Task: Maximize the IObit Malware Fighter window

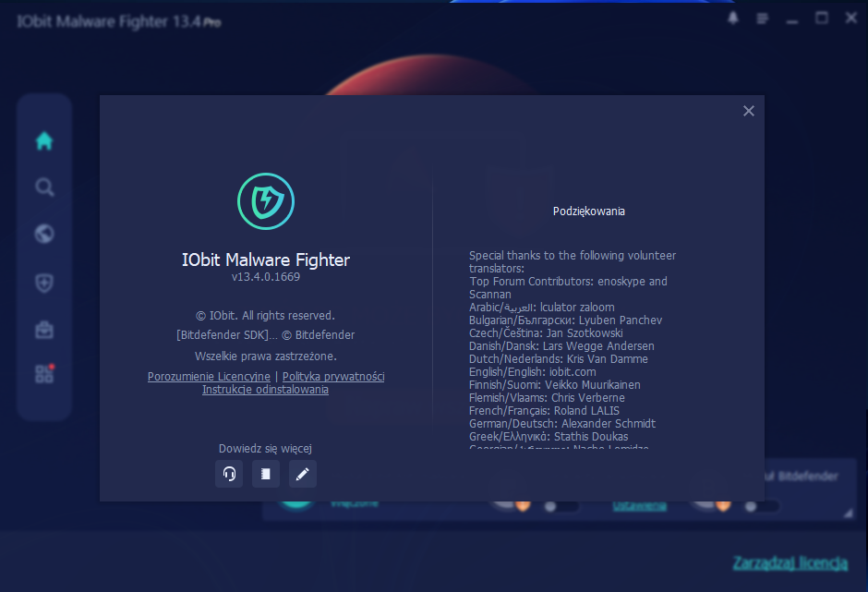Action: [x=822, y=18]
